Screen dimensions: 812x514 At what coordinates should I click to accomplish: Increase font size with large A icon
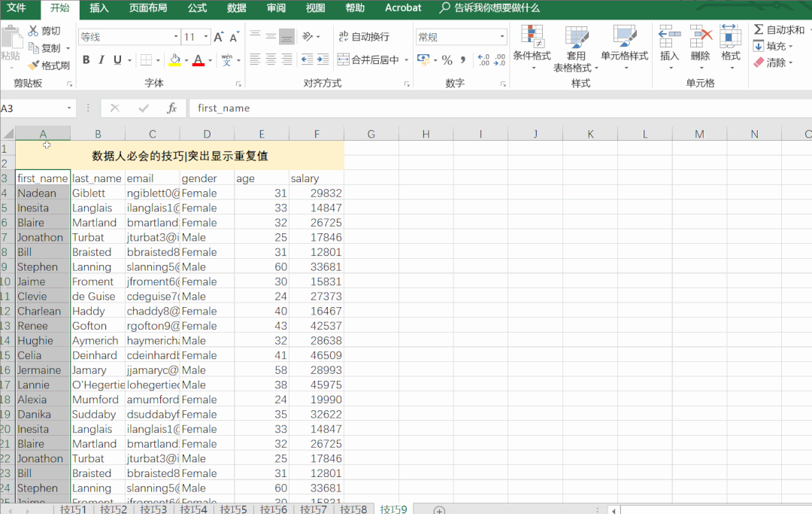pyautogui.click(x=219, y=37)
